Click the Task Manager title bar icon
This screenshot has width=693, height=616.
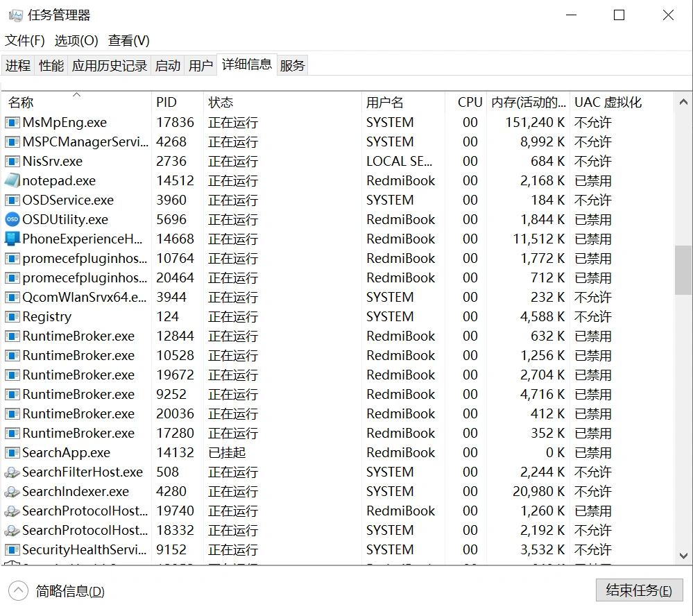15,15
